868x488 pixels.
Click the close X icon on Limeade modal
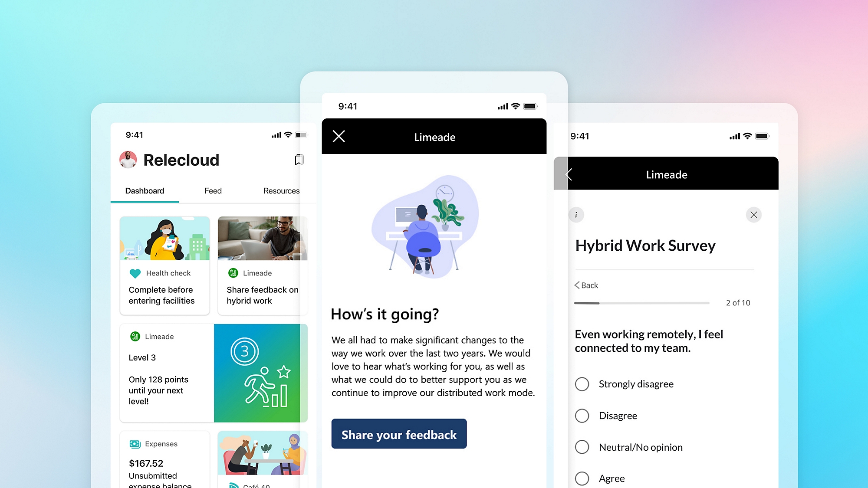click(x=337, y=137)
